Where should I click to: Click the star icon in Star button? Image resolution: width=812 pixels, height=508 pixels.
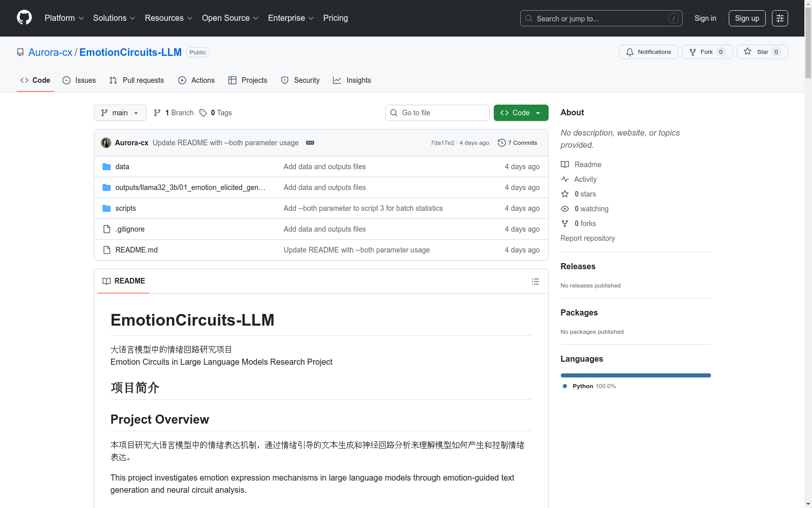(748, 52)
